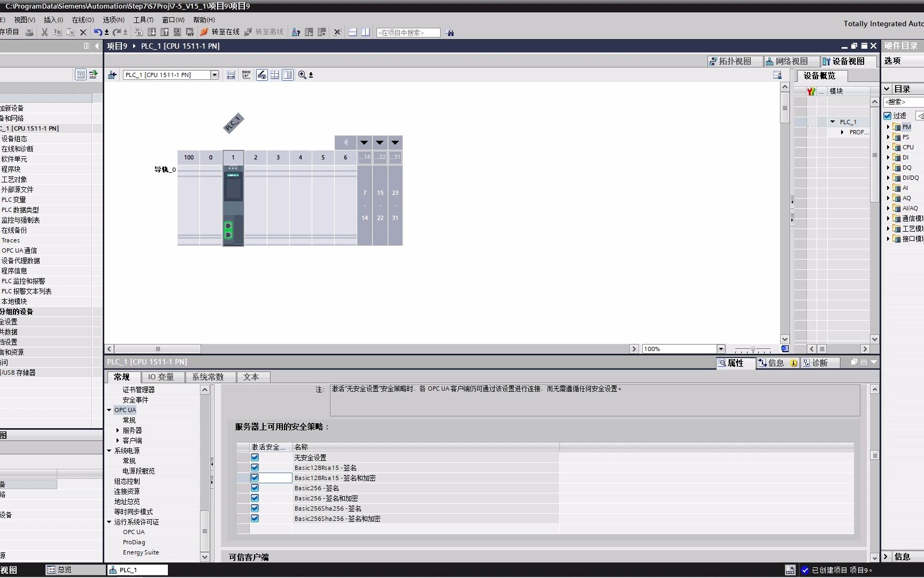Open the zoom percentage 100% dropdown
Screen dimensions: 924x578
pyautogui.click(x=721, y=349)
